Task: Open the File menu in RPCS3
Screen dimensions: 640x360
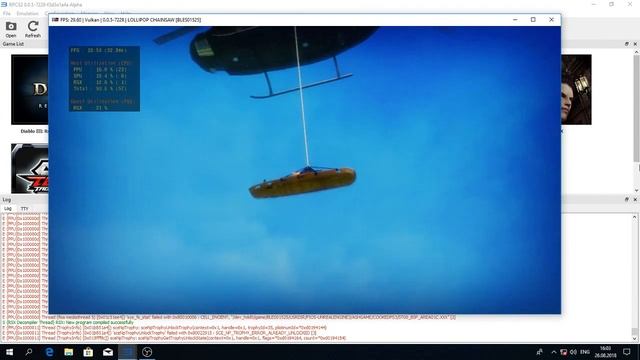Action: pyautogui.click(x=7, y=13)
